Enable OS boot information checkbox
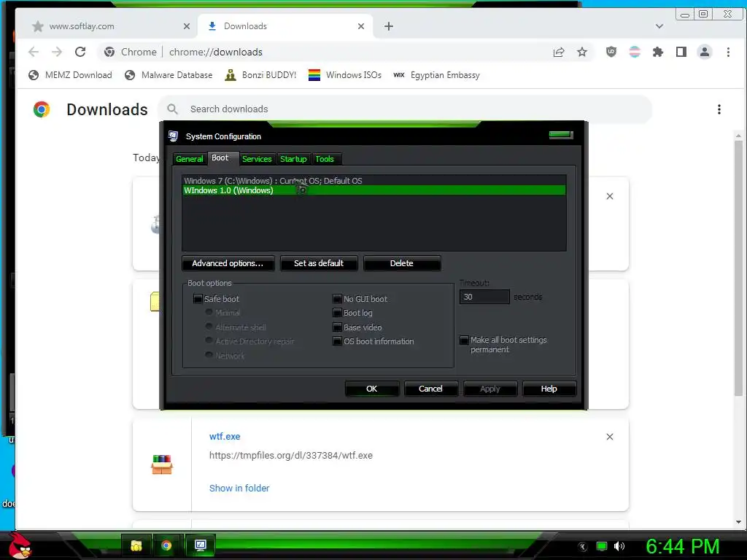 point(337,341)
